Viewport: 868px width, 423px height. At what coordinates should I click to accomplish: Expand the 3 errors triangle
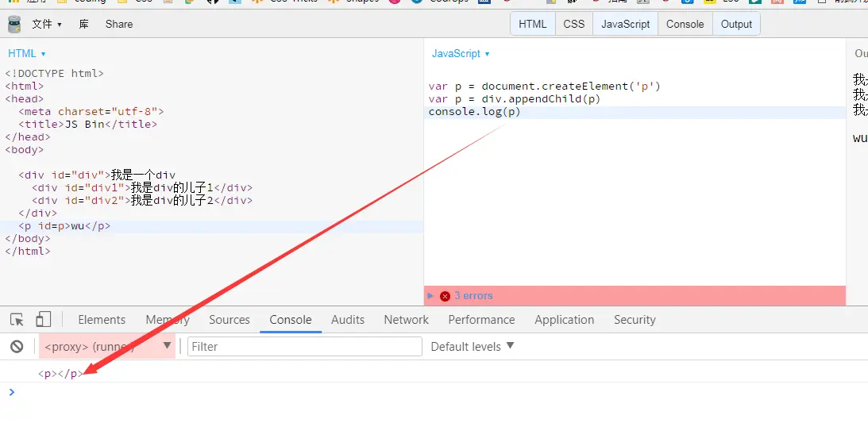[430, 296]
